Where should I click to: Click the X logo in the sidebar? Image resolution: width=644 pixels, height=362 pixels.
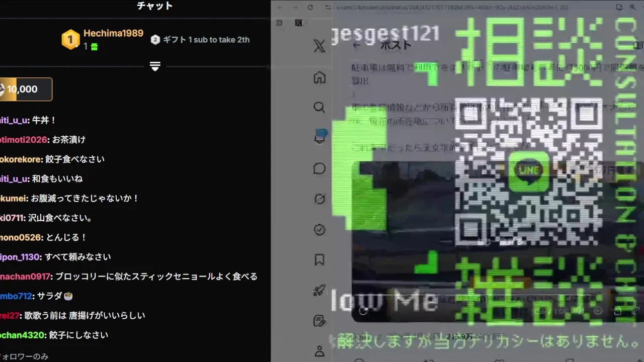319,46
